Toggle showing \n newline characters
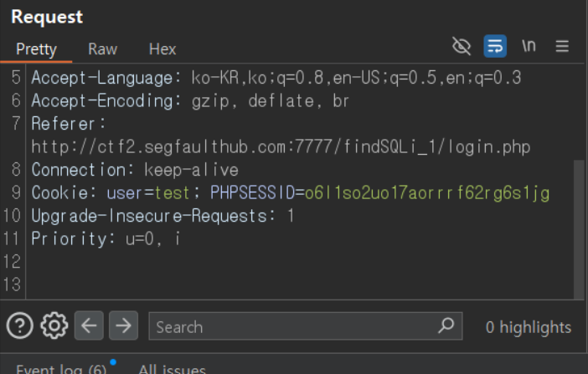Screen dimensions: 588x374 (x=529, y=46)
